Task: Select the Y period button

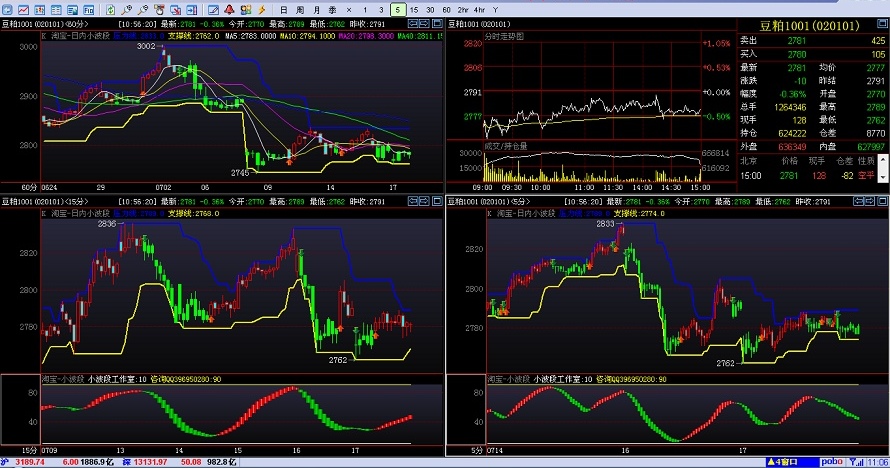Action: 496,10
